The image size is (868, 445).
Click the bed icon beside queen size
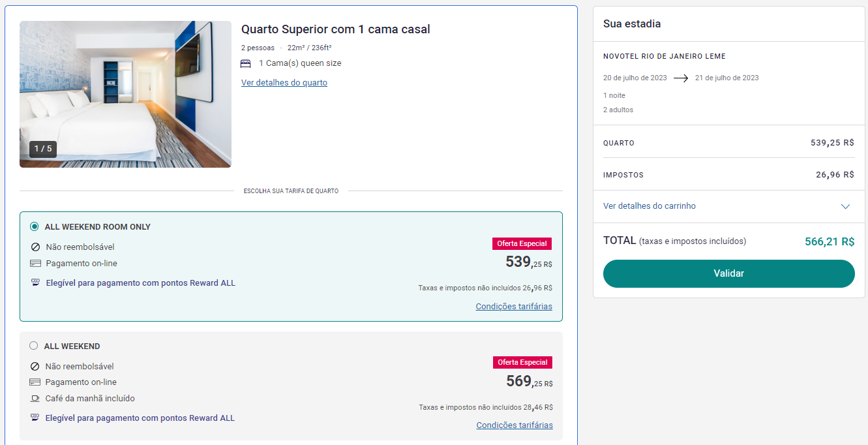coord(246,63)
